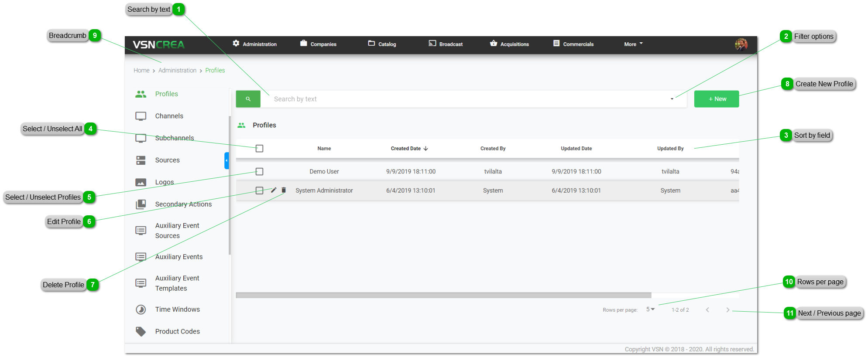Expand the search filter options dropdown
Screen dimensions: 868x357
pyautogui.click(x=672, y=99)
